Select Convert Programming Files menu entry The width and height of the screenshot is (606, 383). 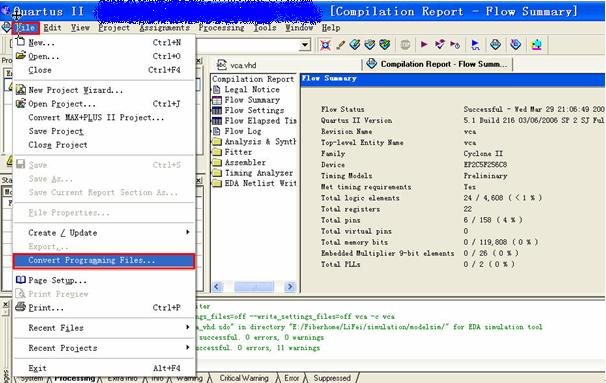tap(104, 260)
